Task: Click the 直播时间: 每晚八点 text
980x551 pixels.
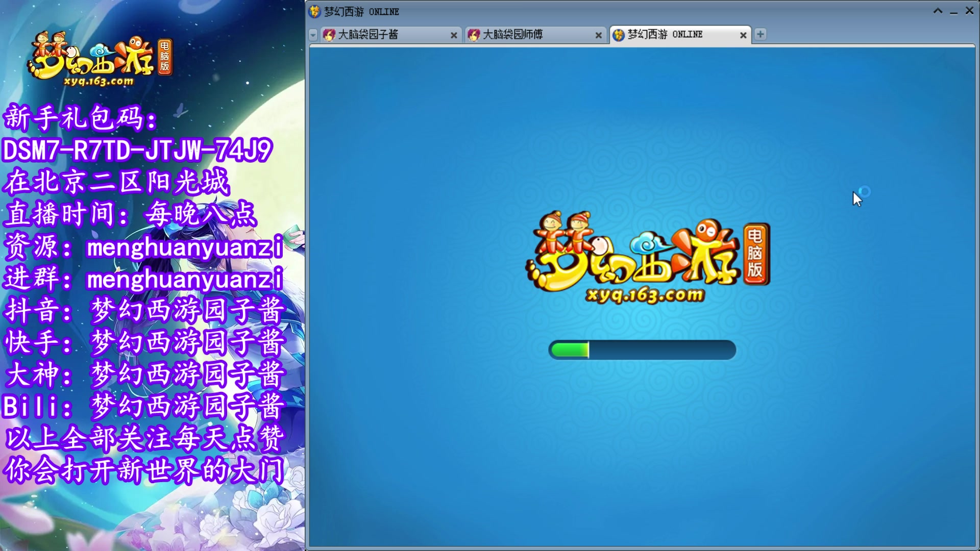Action: point(130,214)
